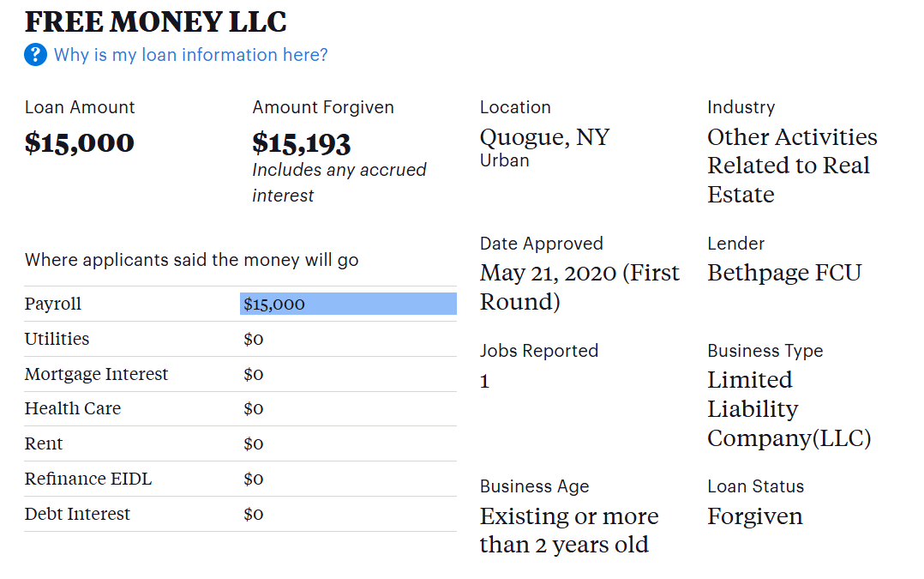924x579 pixels.
Task: Select the Refinance EIDL row label
Action: click(88, 479)
